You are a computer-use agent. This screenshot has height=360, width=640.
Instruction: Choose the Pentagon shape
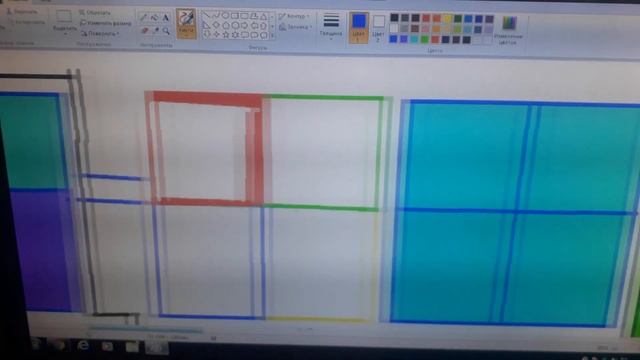(x=225, y=25)
